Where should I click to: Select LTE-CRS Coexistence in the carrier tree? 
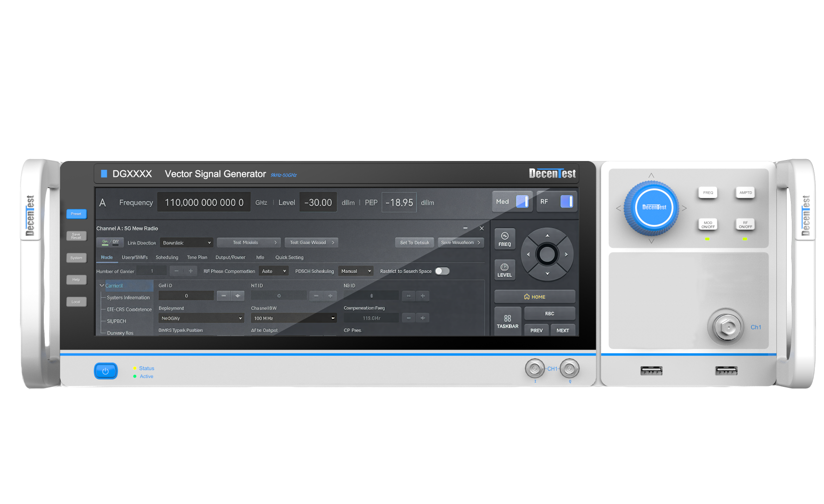click(129, 309)
